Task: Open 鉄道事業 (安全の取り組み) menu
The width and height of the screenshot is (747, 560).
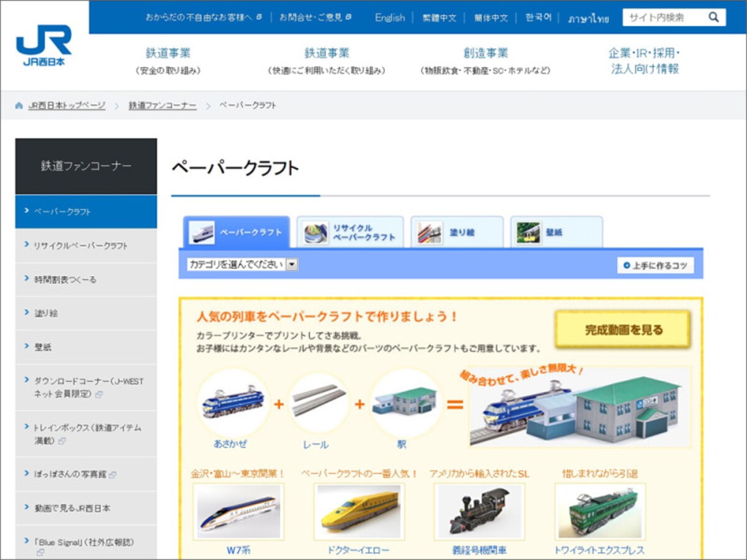Action: pos(168,61)
